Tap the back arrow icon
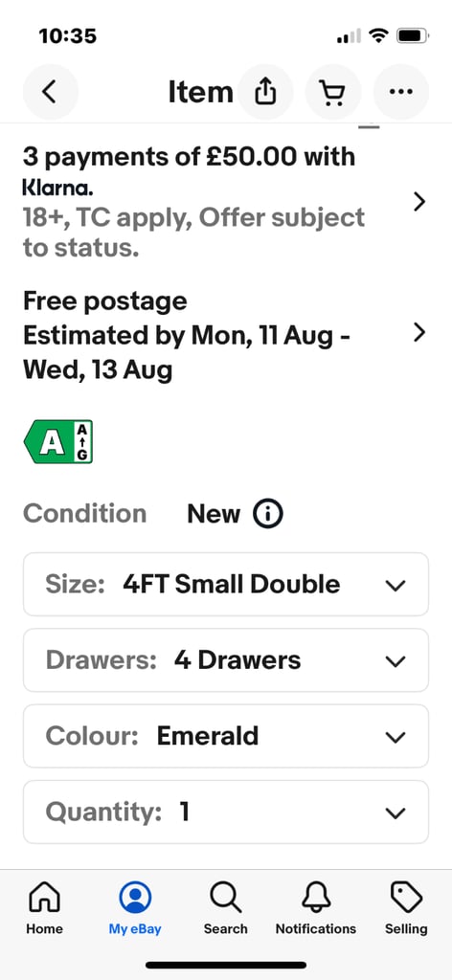The image size is (452, 980). [x=50, y=92]
